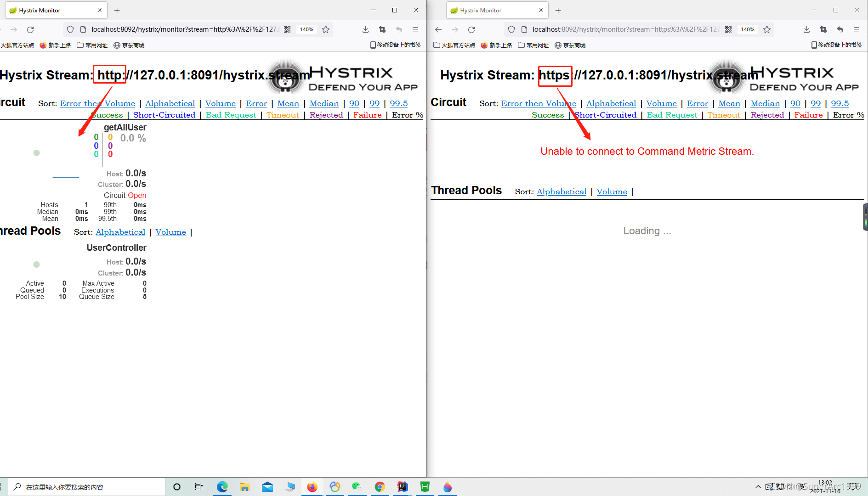Sort circuits by 99.5 in left window
The height and width of the screenshot is (496, 868).
coord(399,103)
